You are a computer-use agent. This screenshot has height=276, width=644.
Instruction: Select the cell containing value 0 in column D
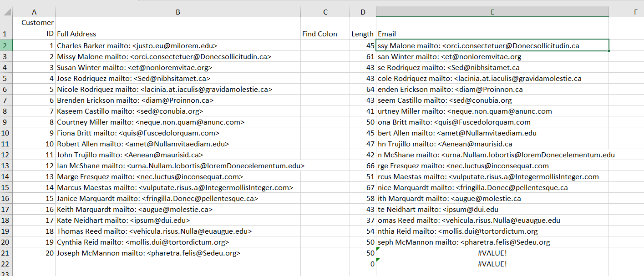pyautogui.click(x=363, y=264)
